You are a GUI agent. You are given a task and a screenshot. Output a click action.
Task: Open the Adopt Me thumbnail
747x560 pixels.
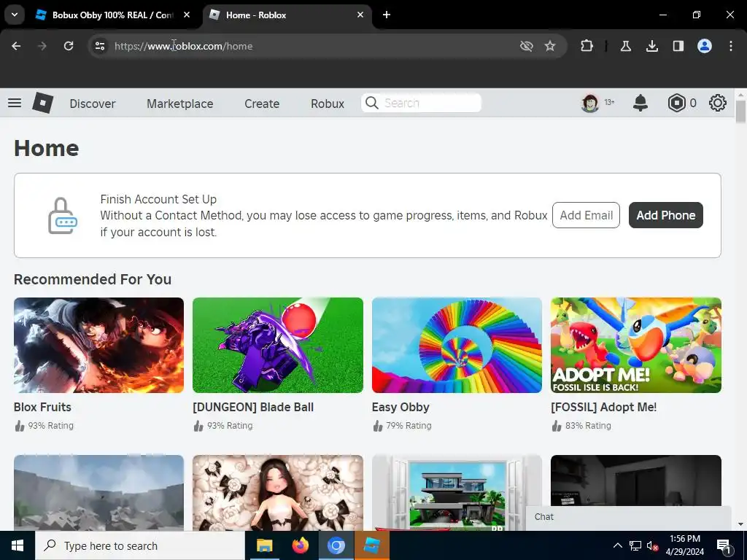click(636, 345)
